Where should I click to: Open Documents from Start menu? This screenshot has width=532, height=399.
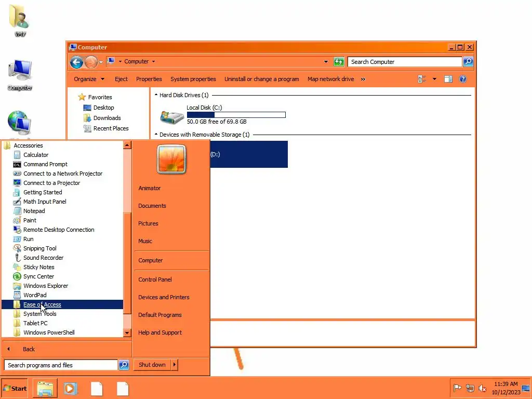click(x=152, y=206)
